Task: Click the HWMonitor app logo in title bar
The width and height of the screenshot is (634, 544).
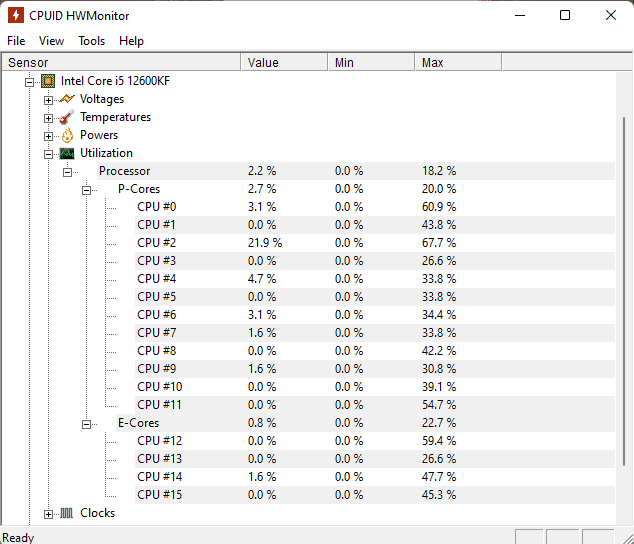Action: click(x=16, y=15)
